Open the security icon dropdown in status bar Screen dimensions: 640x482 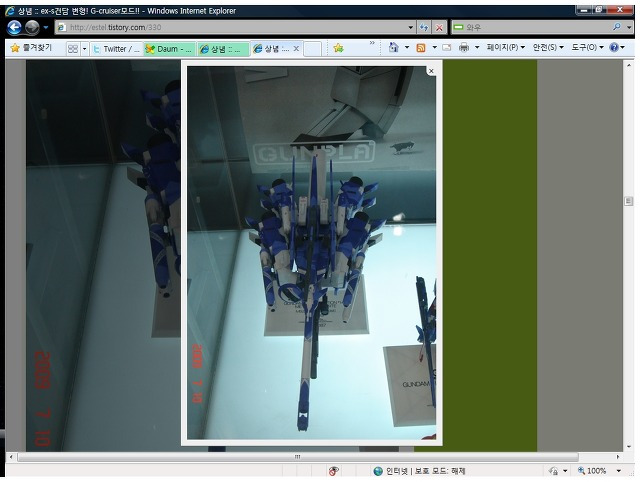565,471
